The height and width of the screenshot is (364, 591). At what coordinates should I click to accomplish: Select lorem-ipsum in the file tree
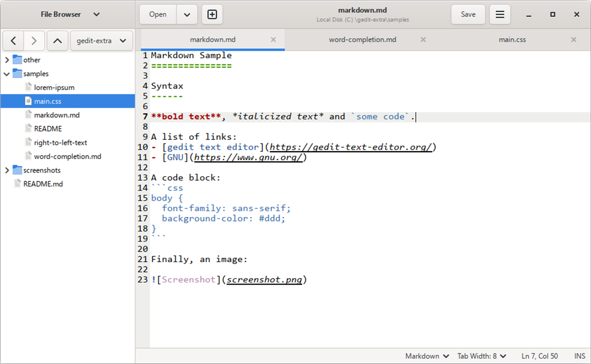coord(54,87)
